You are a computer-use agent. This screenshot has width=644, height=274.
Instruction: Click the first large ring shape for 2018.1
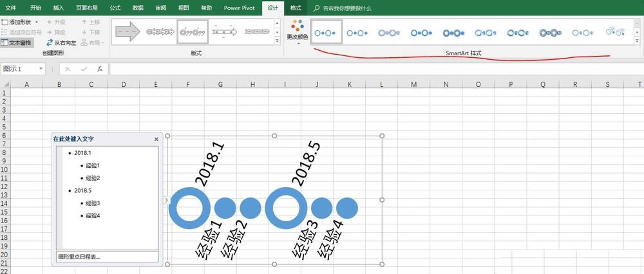pyautogui.click(x=189, y=208)
